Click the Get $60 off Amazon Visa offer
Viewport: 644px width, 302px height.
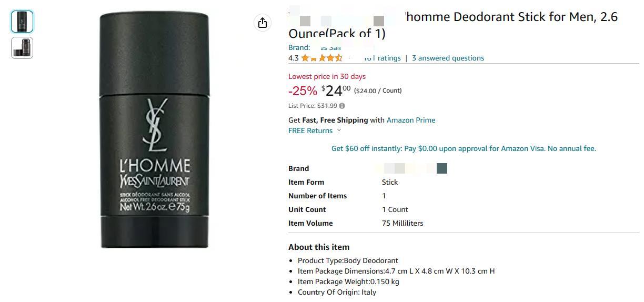pos(464,148)
